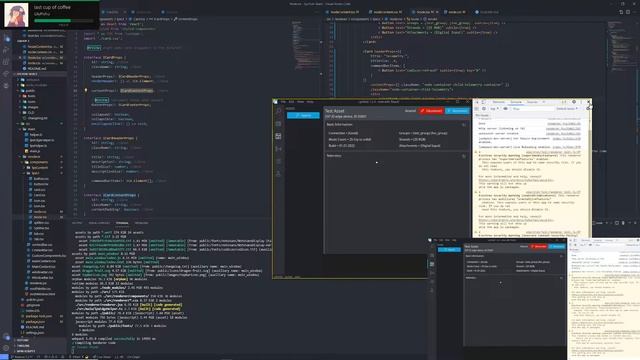Open the Manage gear in VS Code activity bar
The image size is (640, 360).
(x=6, y=348)
